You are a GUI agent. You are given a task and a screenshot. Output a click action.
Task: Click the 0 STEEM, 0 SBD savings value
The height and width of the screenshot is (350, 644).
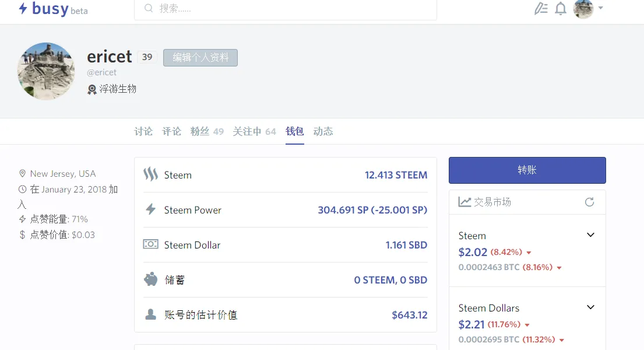[390, 279]
